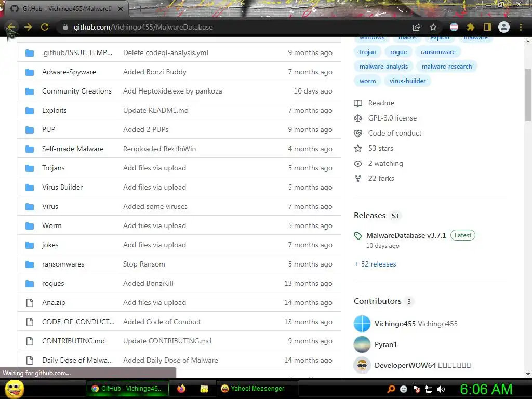Click the rogue topic tag
532x399 pixels.
pos(398,52)
